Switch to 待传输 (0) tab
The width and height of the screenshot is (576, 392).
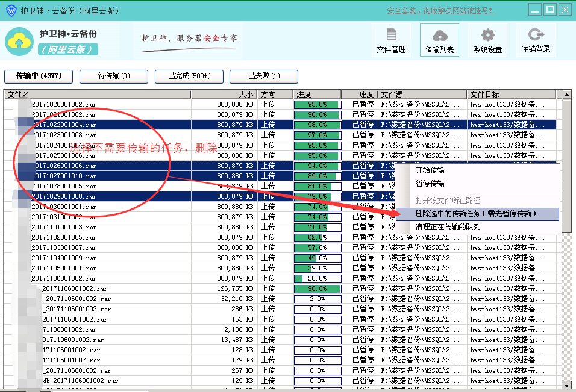114,76
